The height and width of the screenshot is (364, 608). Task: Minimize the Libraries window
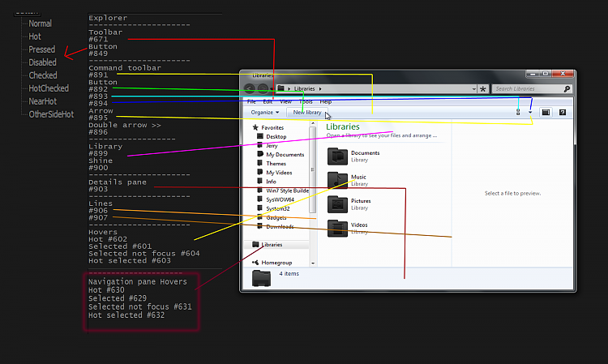tap(533, 74)
